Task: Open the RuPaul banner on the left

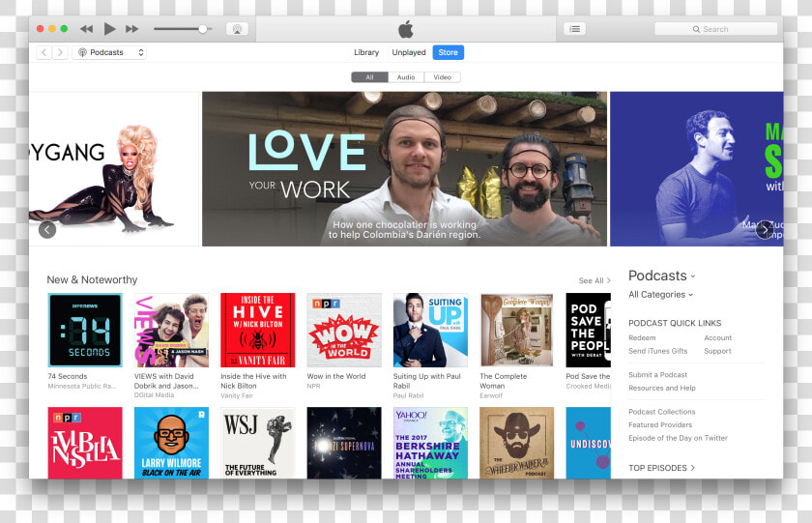Action: tap(114, 169)
